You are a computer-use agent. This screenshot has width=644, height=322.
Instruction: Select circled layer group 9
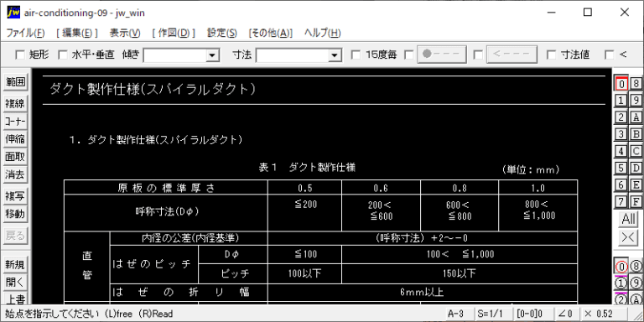636,283
